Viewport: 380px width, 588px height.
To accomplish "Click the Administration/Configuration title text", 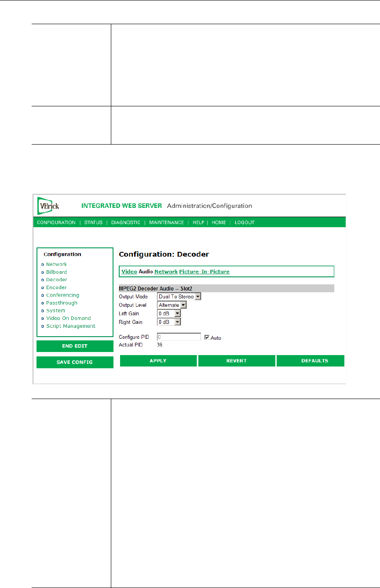I will pos(210,206).
